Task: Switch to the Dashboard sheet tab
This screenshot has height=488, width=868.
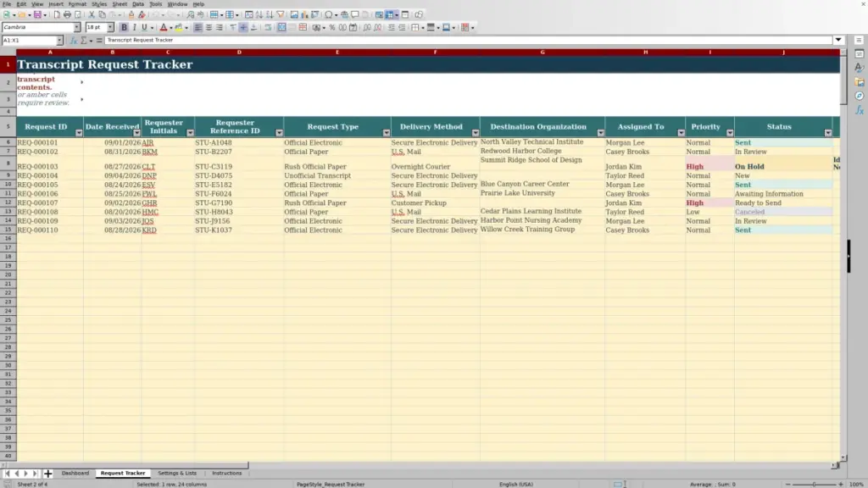Action: 75,473
